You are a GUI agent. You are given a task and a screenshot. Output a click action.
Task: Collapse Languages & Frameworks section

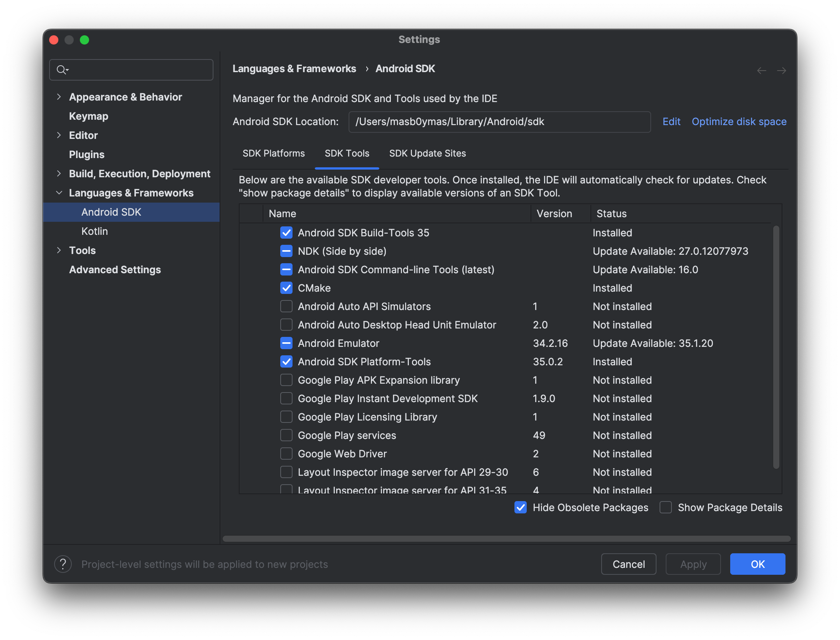point(59,193)
